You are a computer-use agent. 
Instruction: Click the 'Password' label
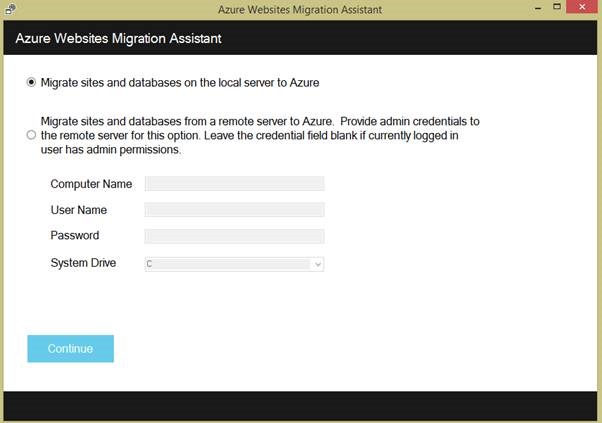pyautogui.click(x=75, y=235)
